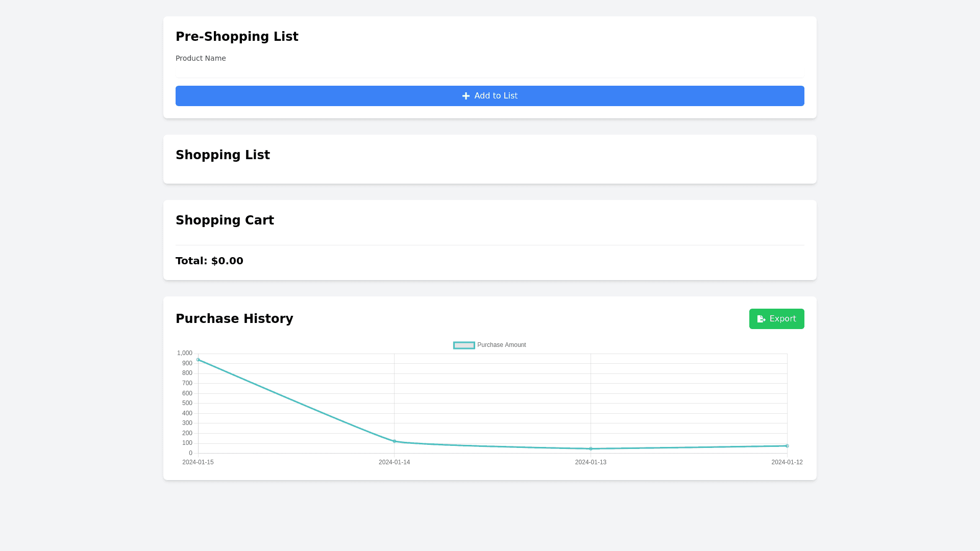Click the Pre-Shopping List heading
Viewport: 980px width, 551px height.
click(x=237, y=37)
